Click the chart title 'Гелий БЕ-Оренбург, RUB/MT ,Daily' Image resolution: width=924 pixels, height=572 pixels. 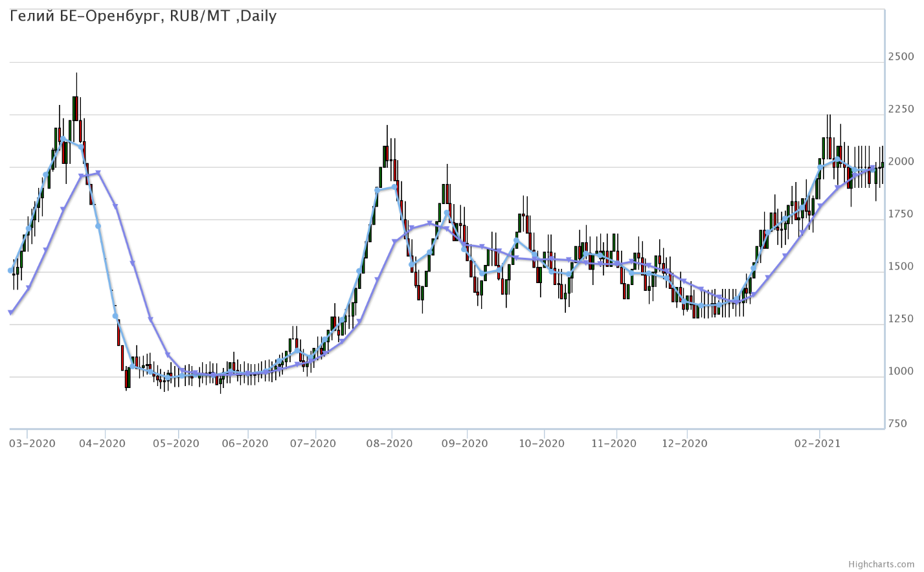click(144, 16)
